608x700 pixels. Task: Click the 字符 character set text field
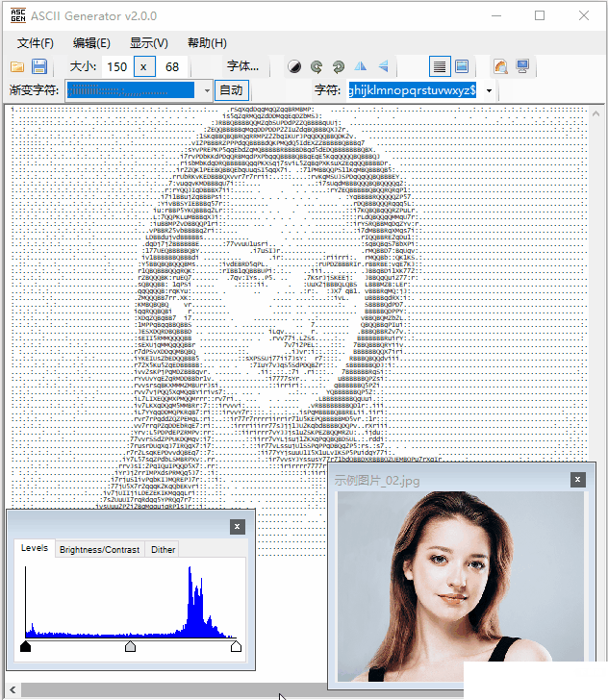(x=414, y=90)
